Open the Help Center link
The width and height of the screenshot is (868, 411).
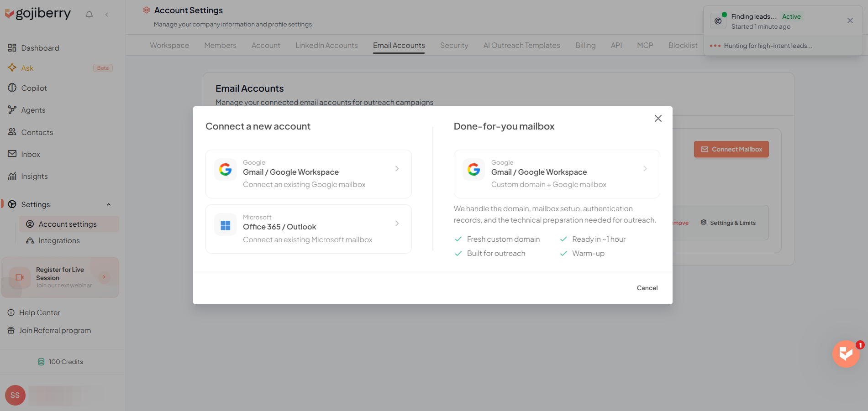coord(39,312)
